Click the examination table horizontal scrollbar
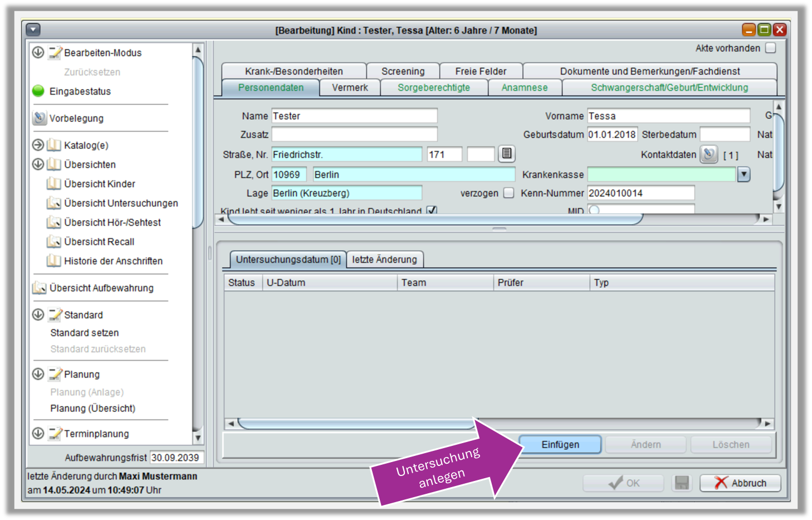 pyautogui.click(x=356, y=424)
